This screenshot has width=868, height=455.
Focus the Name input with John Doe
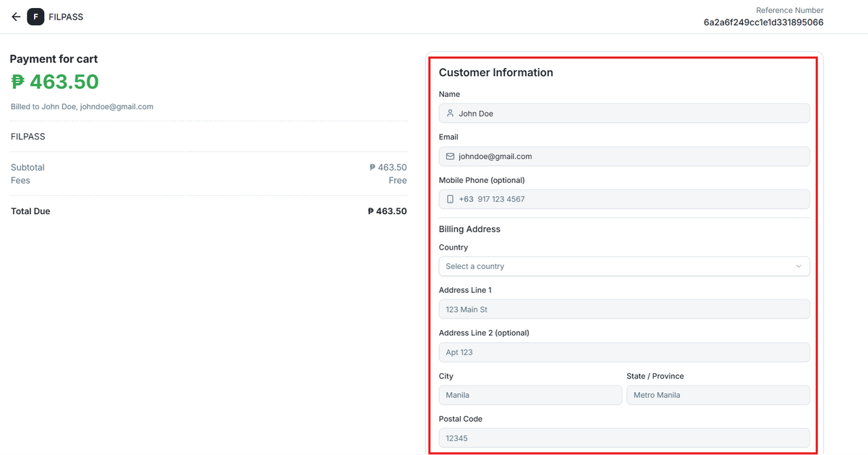click(x=624, y=114)
